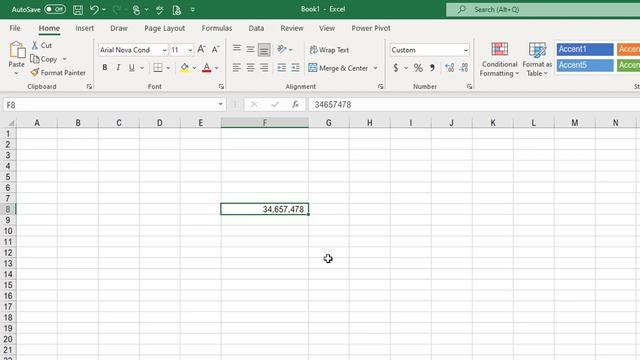
Task: Bottom align the cell content
Action: pos(264,49)
